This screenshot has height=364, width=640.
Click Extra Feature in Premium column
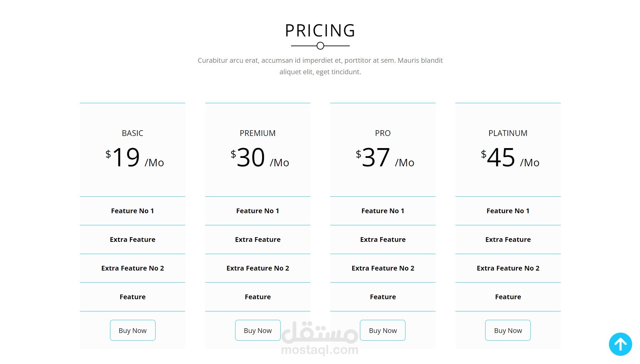[258, 240]
